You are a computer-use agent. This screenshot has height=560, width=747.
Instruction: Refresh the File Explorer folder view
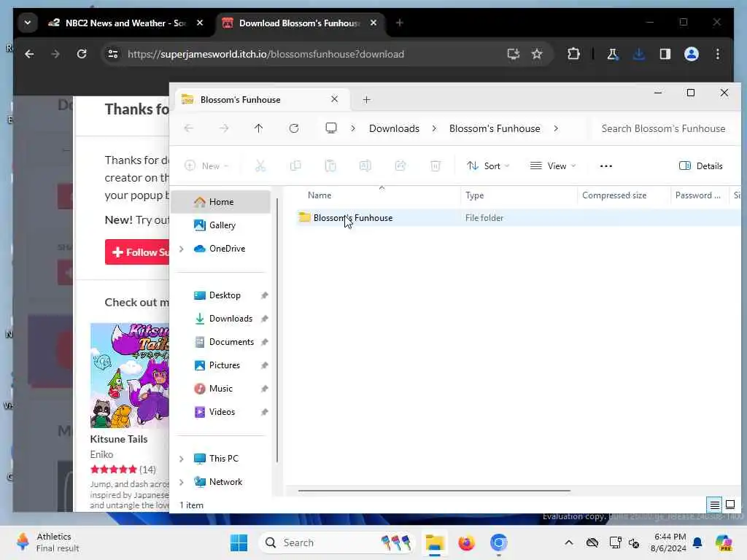pyautogui.click(x=294, y=128)
